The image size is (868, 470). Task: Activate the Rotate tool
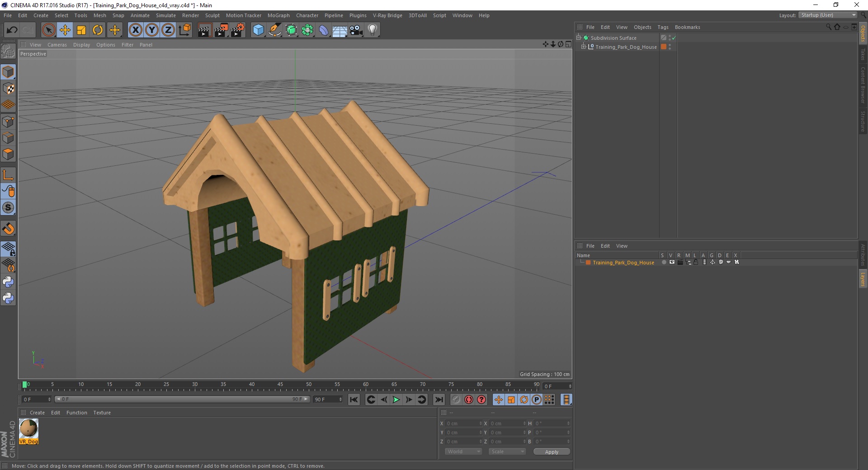coord(98,30)
